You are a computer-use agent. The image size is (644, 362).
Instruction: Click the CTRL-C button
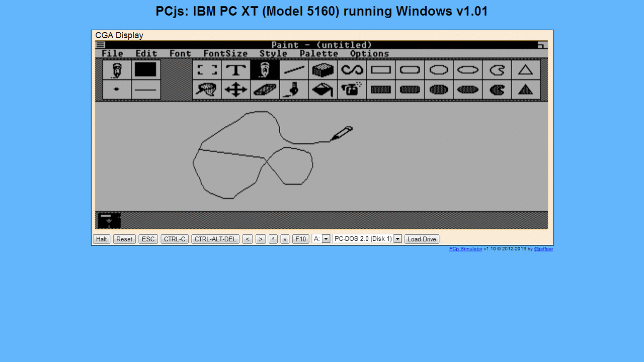(x=175, y=239)
